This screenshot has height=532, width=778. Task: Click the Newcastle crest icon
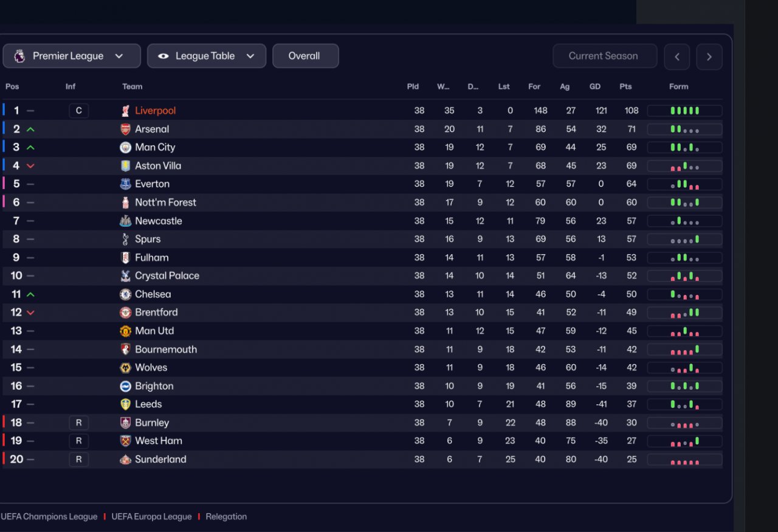coord(125,221)
